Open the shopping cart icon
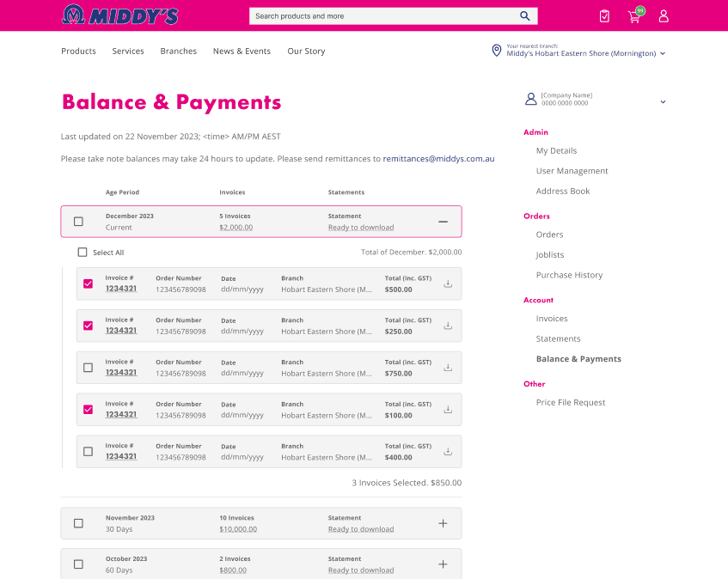This screenshot has width=728, height=579. click(634, 16)
